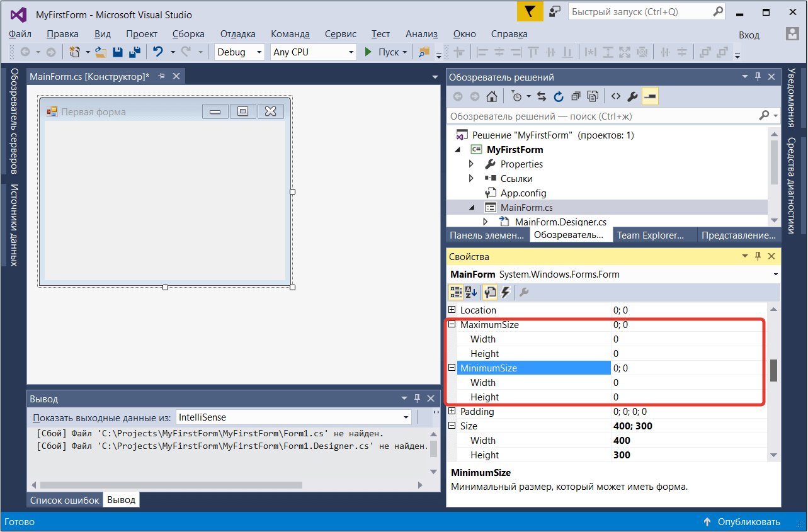Open the Файл menu
The image size is (808, 532).
coord(20,34)
